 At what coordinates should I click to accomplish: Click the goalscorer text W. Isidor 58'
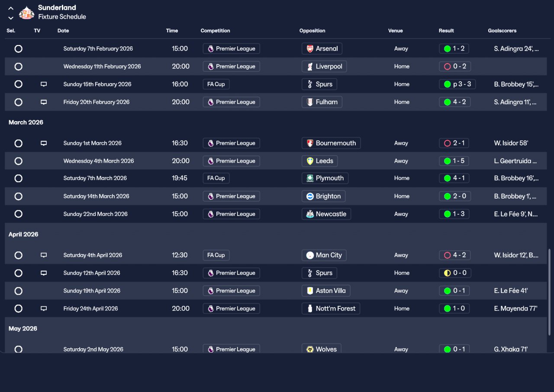coord(511,143)
